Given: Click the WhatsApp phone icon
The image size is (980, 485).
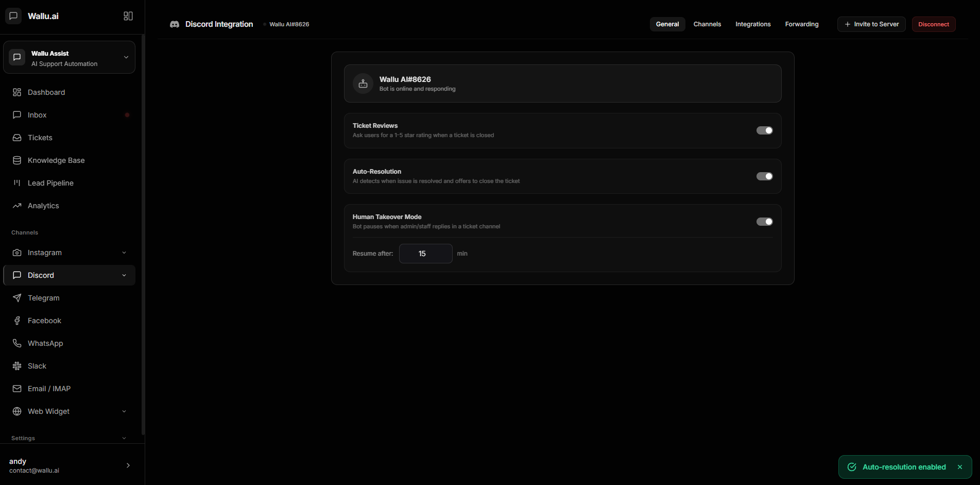Looking at the screenshot, I should tap(17, 343).
